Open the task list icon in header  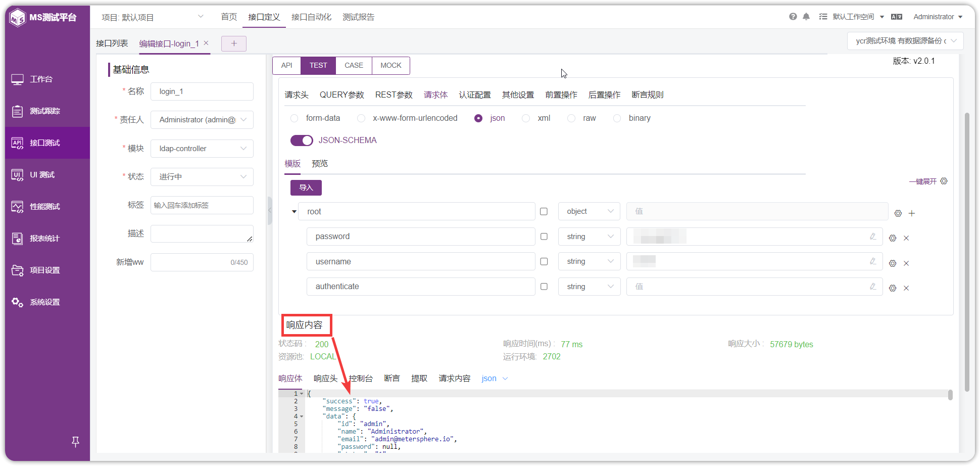click(x=823, y=17)
